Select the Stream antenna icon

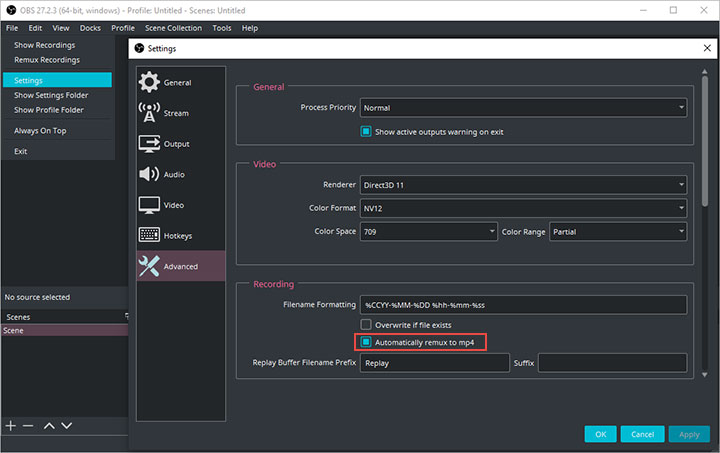(x=149, y=113)
